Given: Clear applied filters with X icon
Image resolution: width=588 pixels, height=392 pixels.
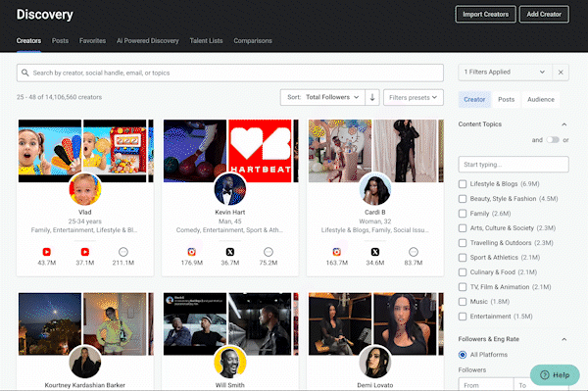Looking at the screenshot, I should [x=561, y=72].
